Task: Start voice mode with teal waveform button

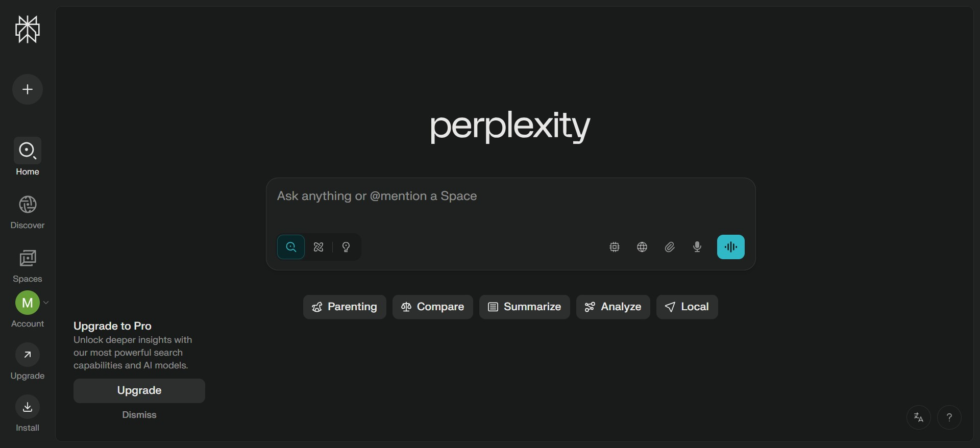Action: coord(730,247)
